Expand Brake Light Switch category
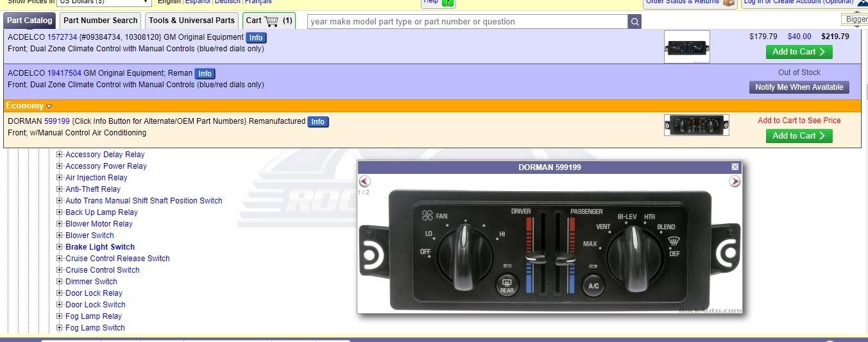The width and height of the screenshot is (868, 342). tap(60, 247)
